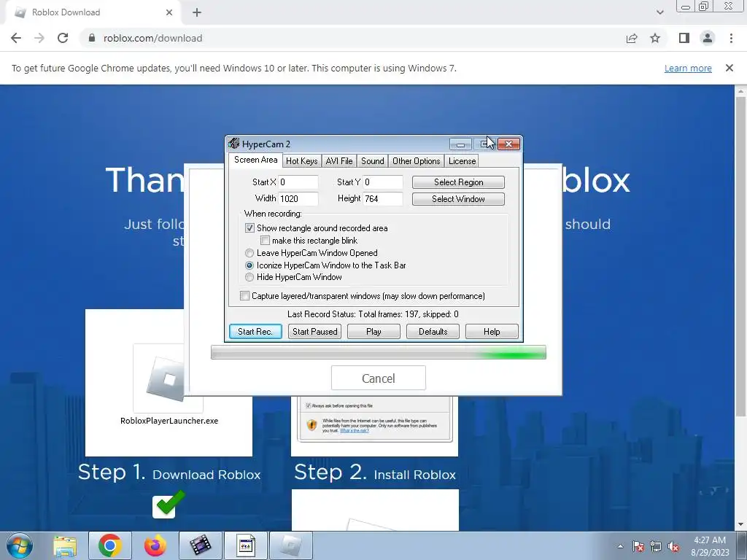Open Chrome profile avatar icon
Image resolution: width=747 pixels, height=560 pixels.
click(708, 38)
